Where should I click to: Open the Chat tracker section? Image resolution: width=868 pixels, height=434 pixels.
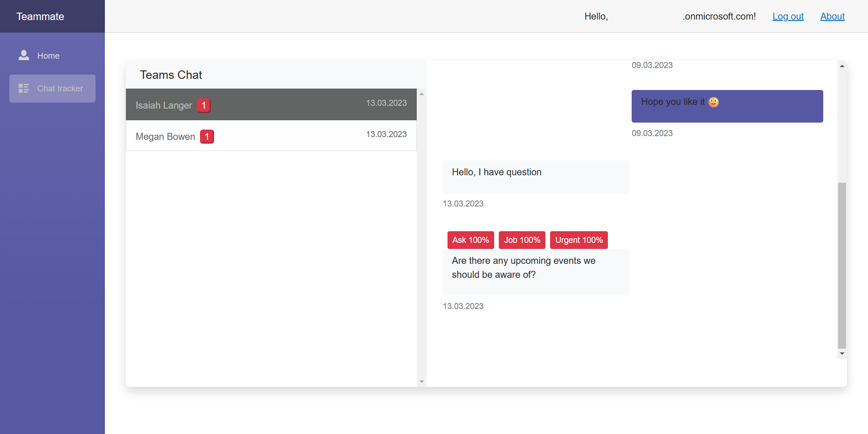(60, 88)
